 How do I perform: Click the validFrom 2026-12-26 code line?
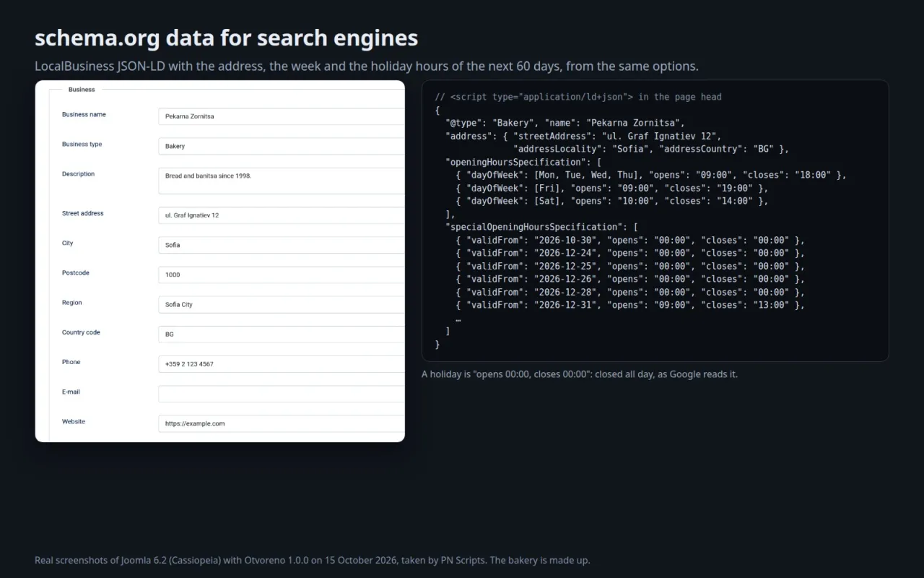coord(630,279)
